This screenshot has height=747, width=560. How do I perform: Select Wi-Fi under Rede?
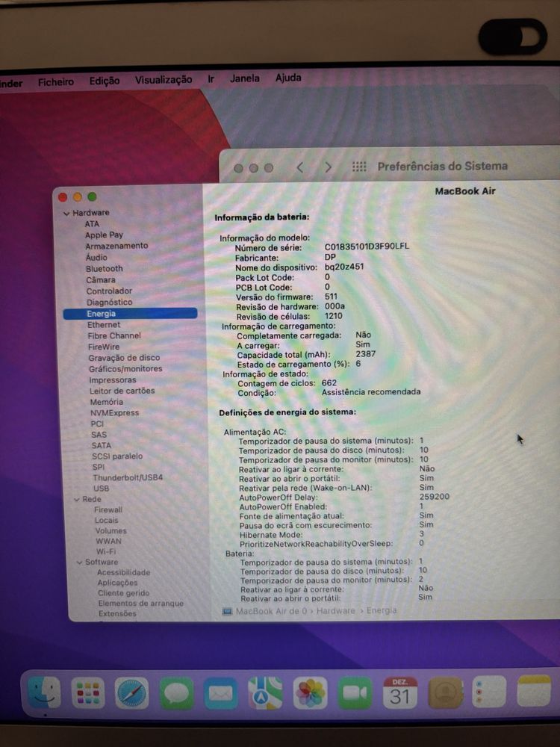(106, 552)
